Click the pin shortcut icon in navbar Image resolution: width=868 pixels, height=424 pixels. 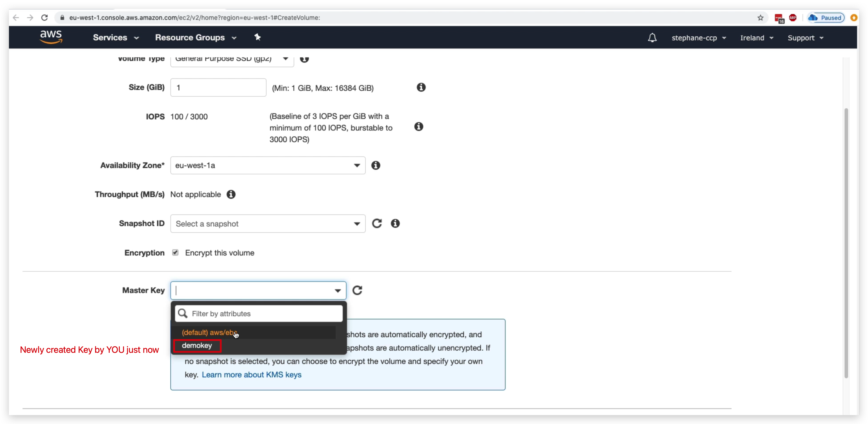258,37
